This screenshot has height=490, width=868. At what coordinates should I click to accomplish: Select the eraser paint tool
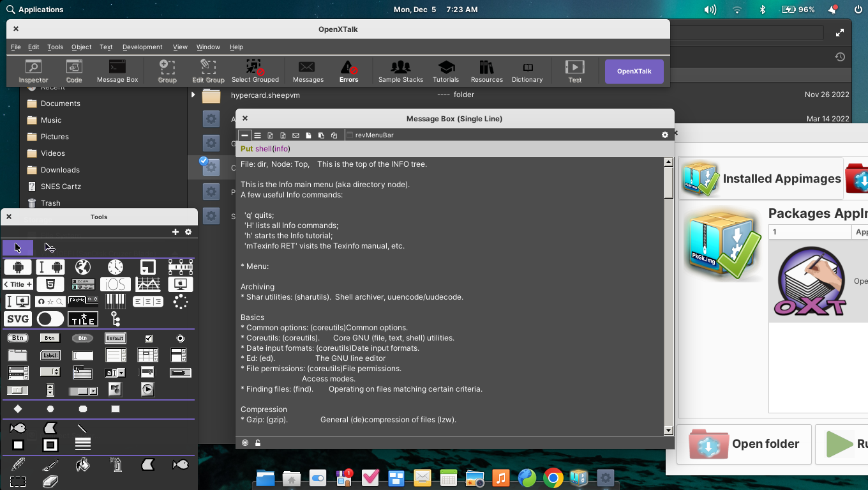[x=50, y=482]
